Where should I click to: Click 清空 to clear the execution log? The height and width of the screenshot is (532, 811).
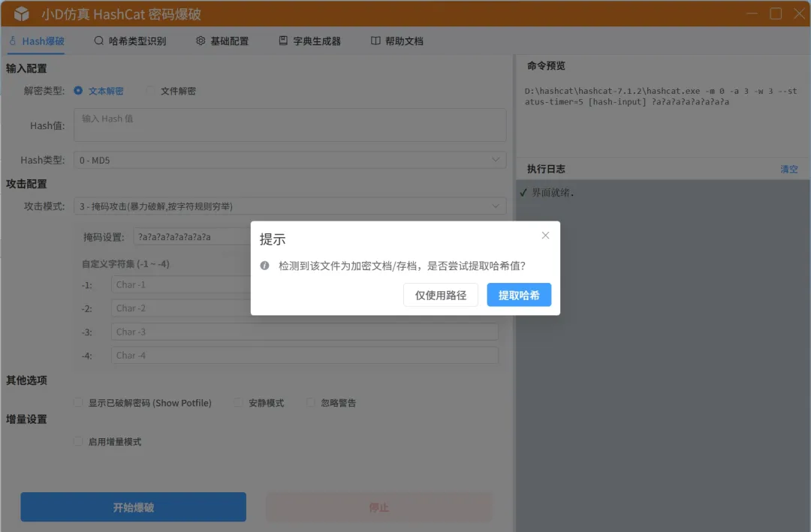pos(788,169)
